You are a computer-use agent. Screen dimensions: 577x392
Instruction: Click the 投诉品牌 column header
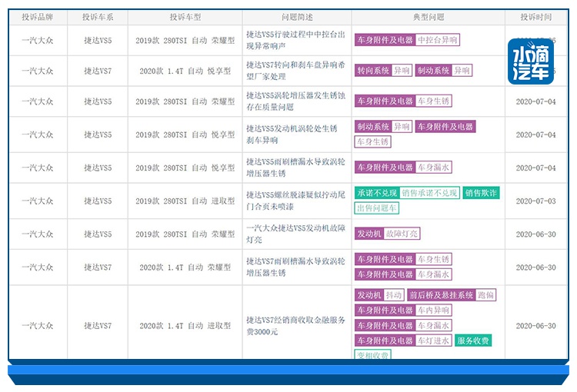click(x=38, y=17)
